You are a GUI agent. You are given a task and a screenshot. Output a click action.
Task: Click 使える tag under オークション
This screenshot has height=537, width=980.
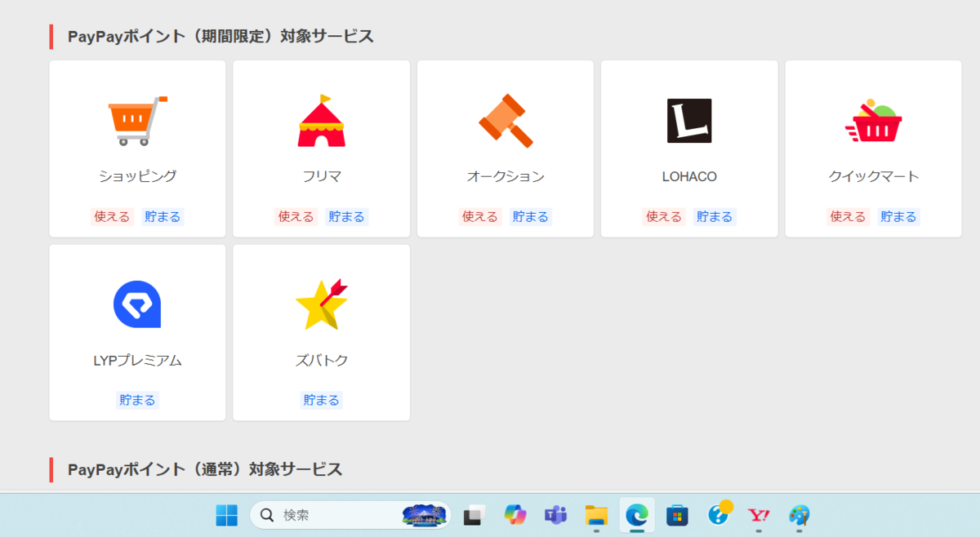480,216
